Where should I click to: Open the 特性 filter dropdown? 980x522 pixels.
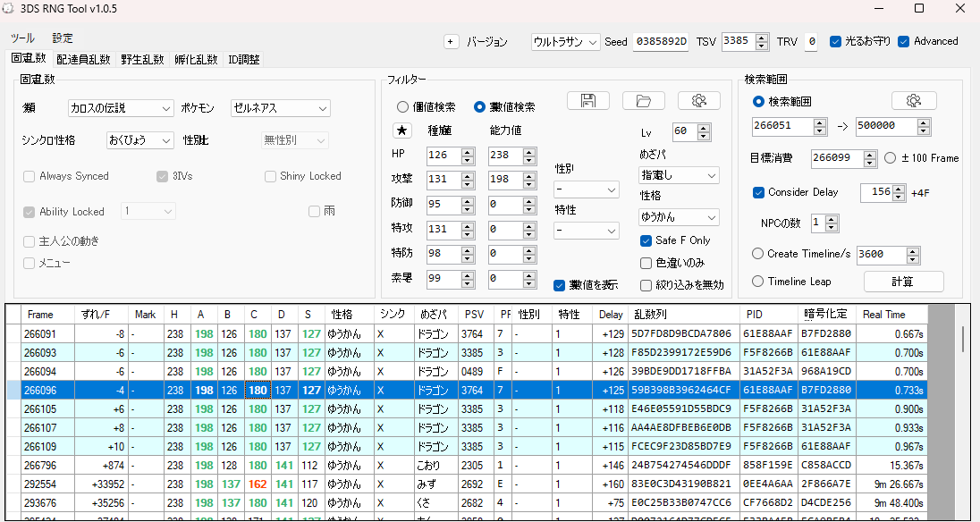[x=587, y=231]
